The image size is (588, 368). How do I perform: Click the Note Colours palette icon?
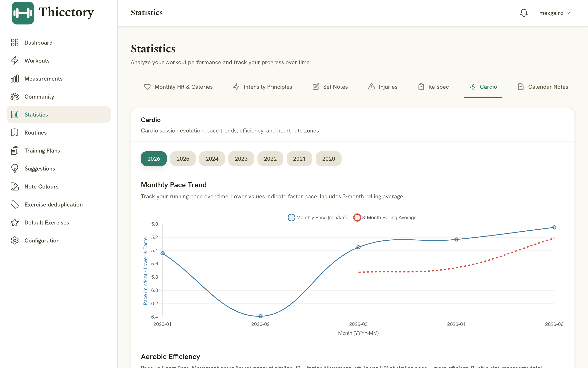click(14, 186)
